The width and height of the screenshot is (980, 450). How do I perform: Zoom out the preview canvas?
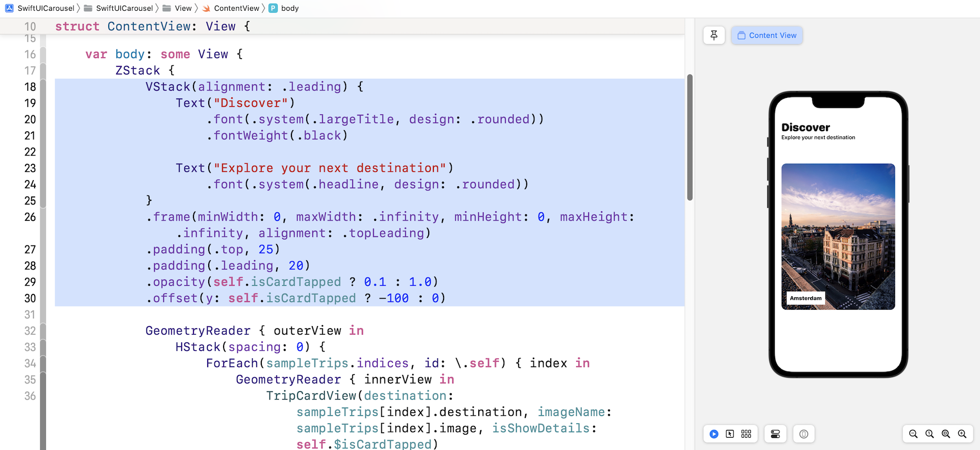(x=913, y=434)
